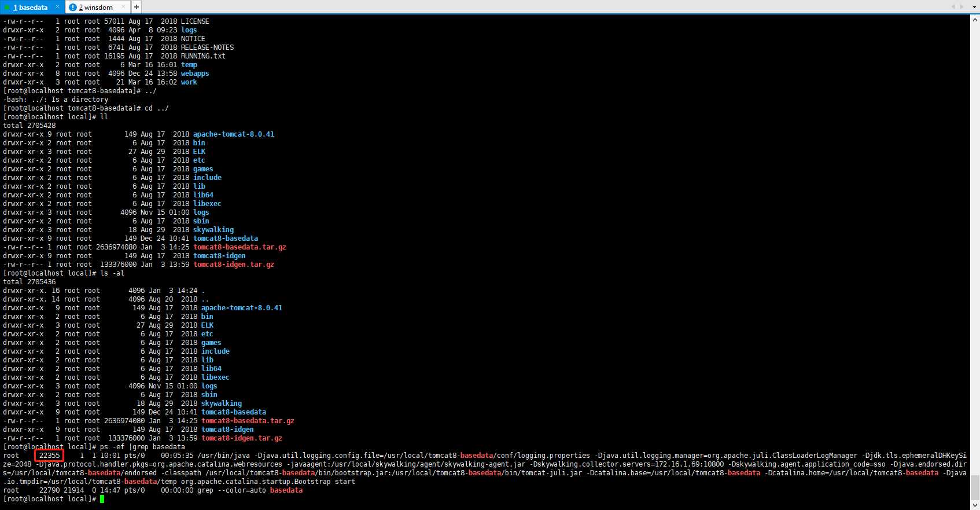This screenshot has width=980, height=510.
Task: Click tomcat8-basedata.tar.gz in the ls -al listing
Action: pos(248,421)
